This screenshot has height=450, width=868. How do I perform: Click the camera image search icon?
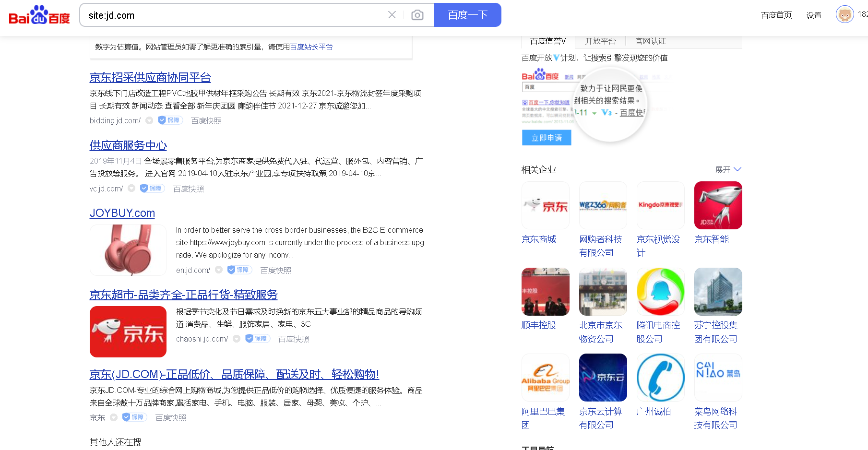click(x=417, y=15)
